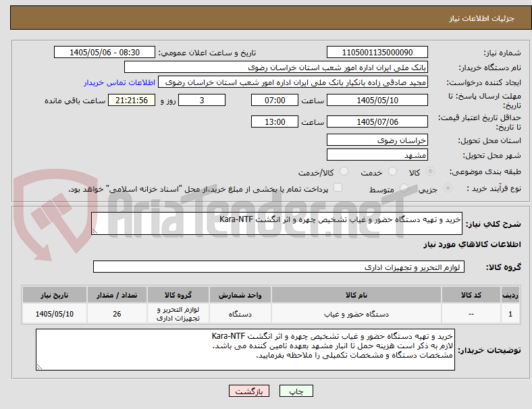Click the remaining time 21:21:56 field
Screen dimensions: 532x409
pos(132,100)
